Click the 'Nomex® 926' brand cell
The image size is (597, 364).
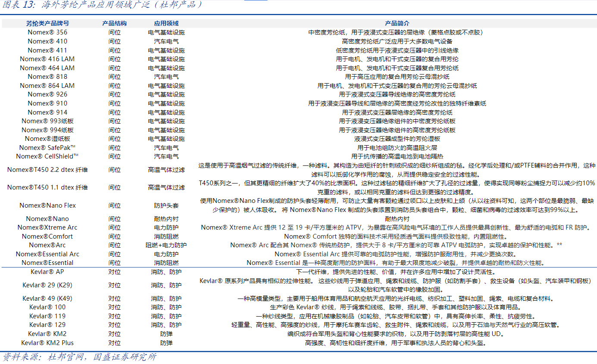coord(47,94)
